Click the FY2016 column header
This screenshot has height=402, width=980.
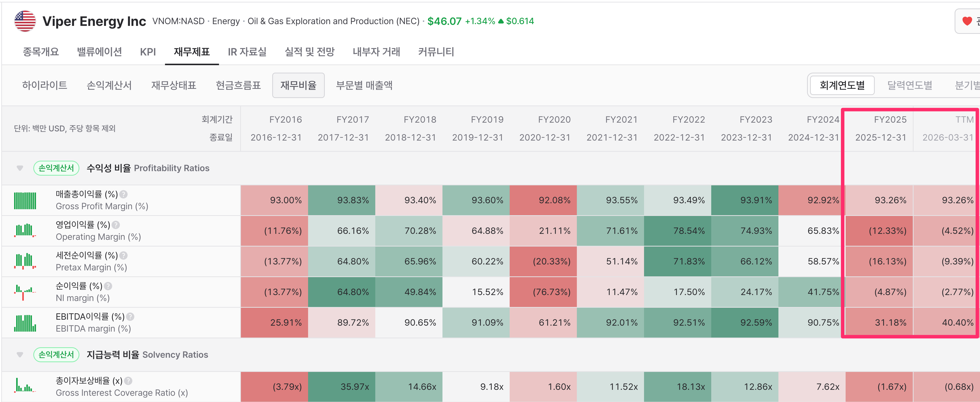[x=285, y=120]
